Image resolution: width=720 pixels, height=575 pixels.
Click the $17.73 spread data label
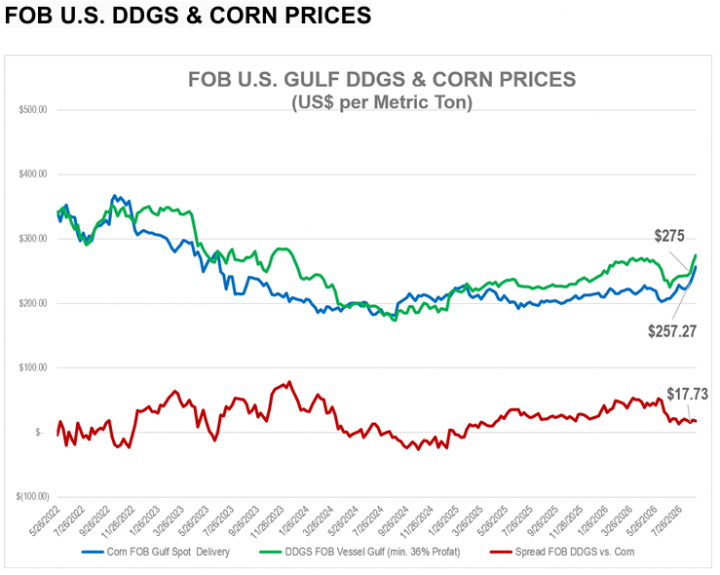pos(687,394)
